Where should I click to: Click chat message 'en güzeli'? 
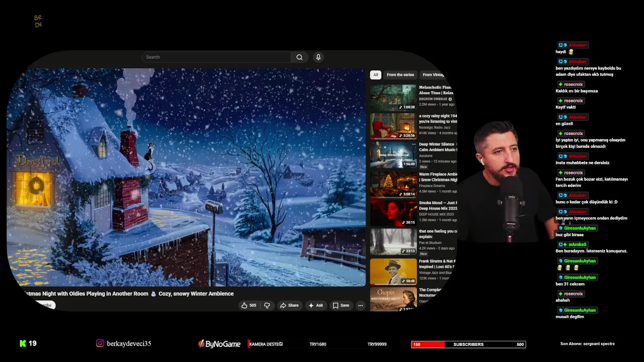click(564, 124)
